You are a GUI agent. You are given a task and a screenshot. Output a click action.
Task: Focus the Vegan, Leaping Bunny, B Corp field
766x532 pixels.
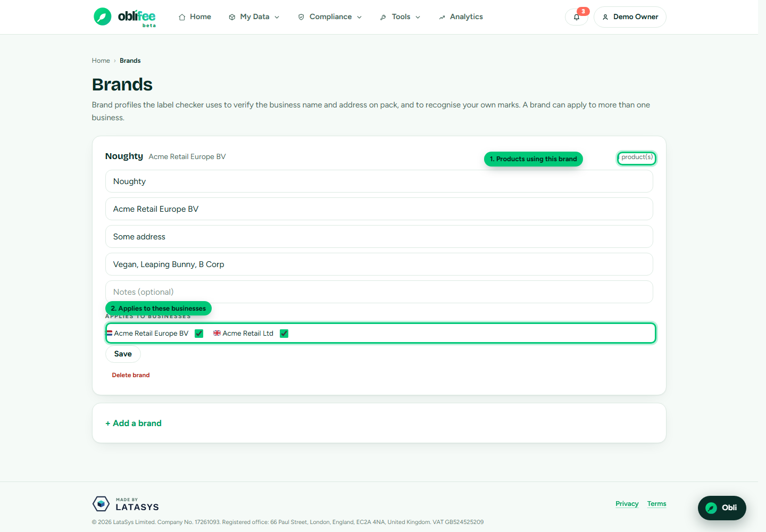pos(379,264)
